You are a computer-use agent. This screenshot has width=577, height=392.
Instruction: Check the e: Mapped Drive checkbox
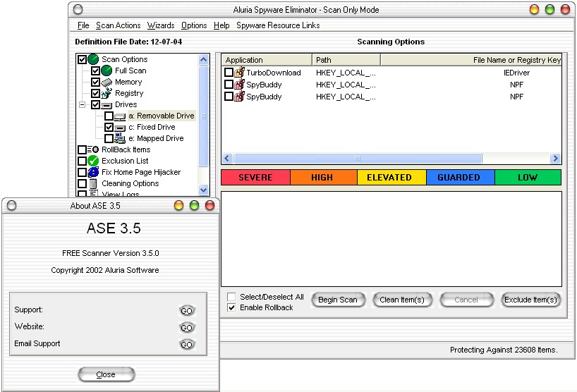[x=109, y=139]
